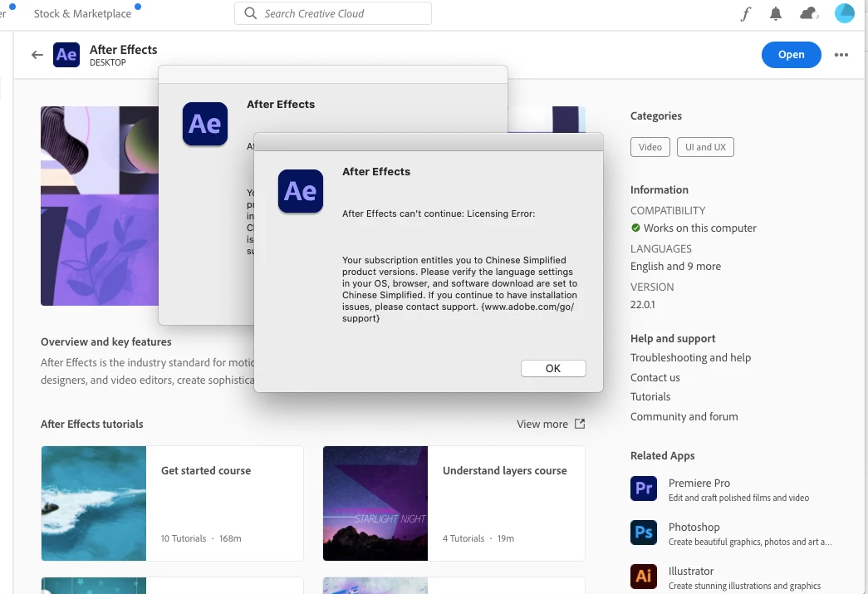Click the View more external link icon
Screen dimensions: 868x594
(x=580, y=424)
